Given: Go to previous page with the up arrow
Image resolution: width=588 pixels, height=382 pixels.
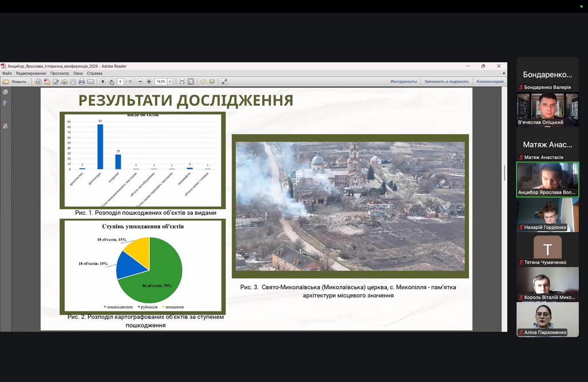Looking at the screenshot, I should coord(103,82).
